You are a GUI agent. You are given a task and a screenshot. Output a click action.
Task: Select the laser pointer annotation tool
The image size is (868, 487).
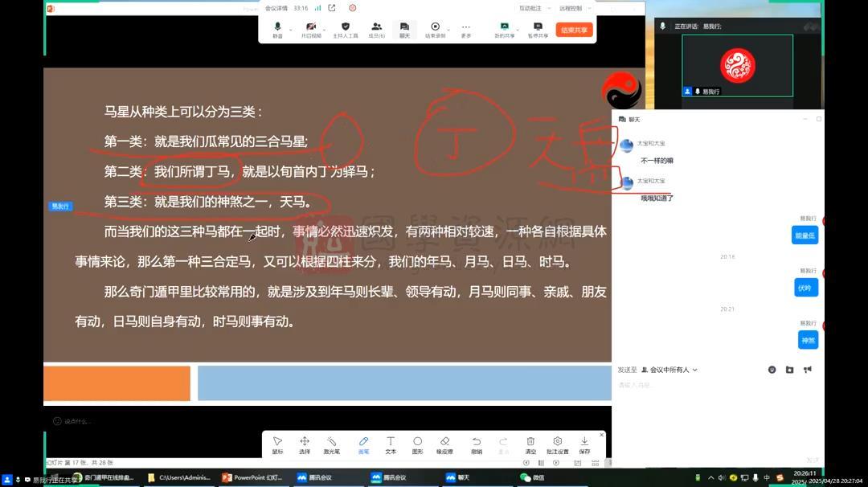pos(333,442)
